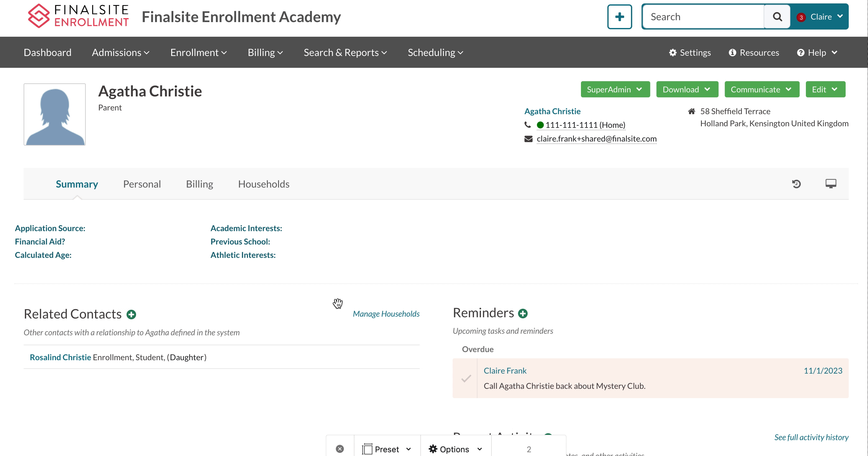Select the Billing tab
This screenshot has height=456, width=868.
(x=199, y=184)
